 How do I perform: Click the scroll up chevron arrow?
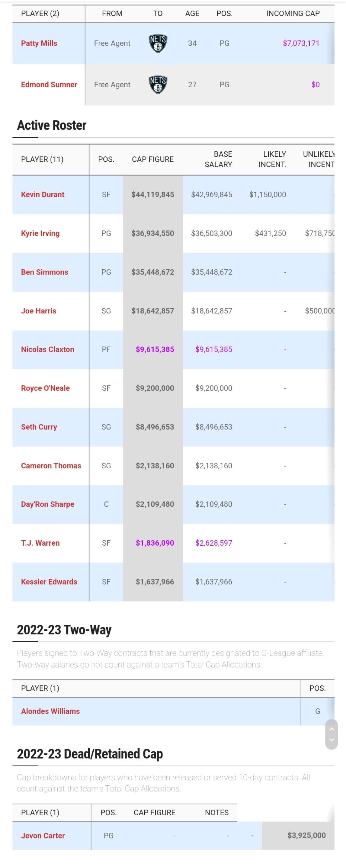[x=331, y=729]
